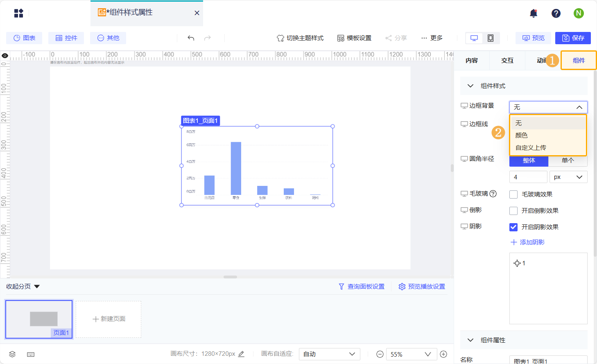Choose 无 in border background list
The height and width of the screenshot is (364, 597).
pos(548,123)
